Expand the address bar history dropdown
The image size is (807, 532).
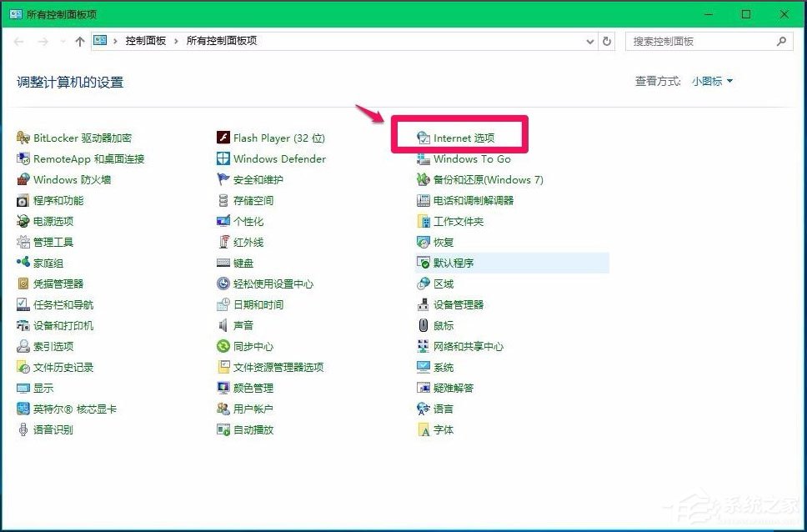(x=590, y=40)
